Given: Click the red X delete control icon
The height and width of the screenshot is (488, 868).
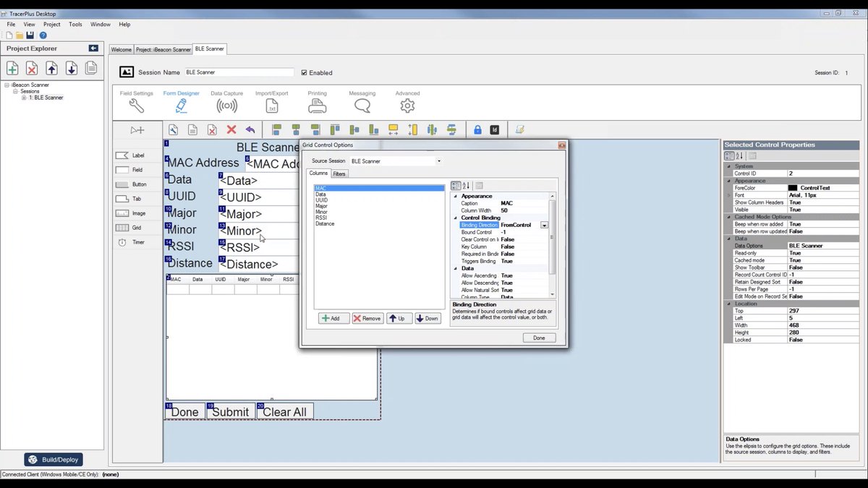Looking at the screenshot, I should [x=231, y=130].
